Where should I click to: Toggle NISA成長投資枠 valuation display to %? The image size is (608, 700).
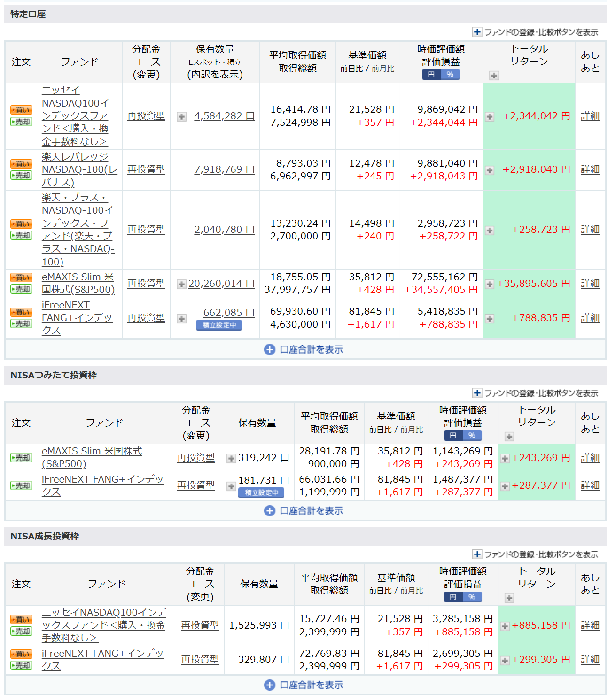click(x=472, y=597)
